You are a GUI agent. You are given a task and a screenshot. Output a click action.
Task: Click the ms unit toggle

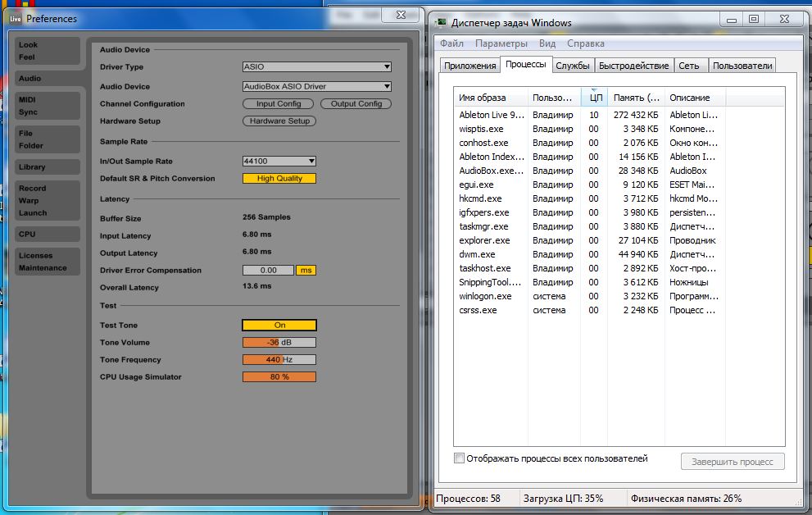pos(306,271)
